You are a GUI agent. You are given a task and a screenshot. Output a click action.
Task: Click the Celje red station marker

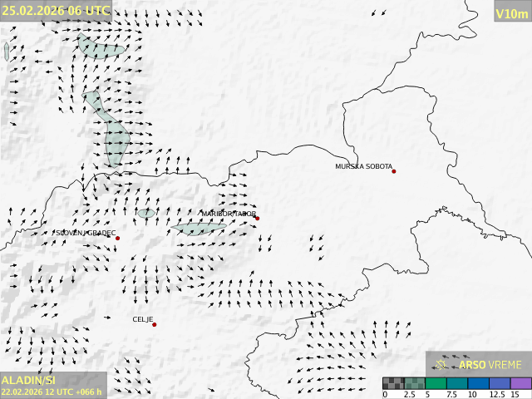(x=154, y=324)
